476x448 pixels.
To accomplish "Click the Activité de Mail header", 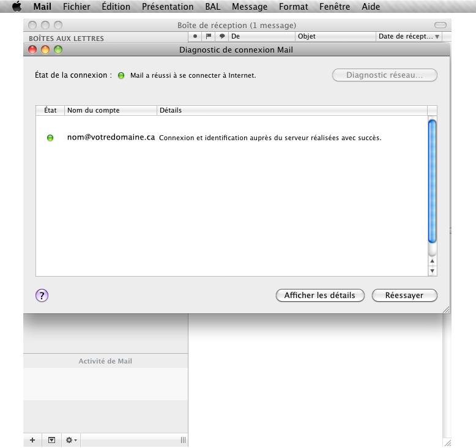I will pyautogui.click(x=105, y=361).
